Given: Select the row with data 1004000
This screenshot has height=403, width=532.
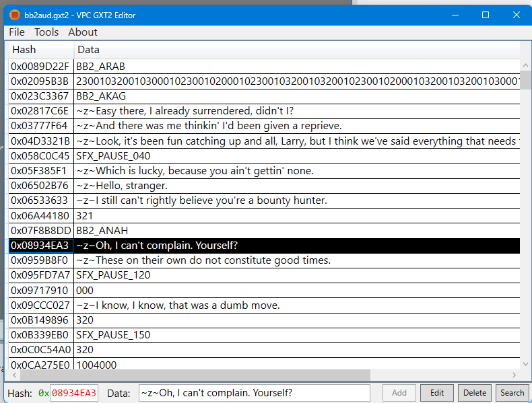Looking at the screenshot, I should tap(264, 364).
